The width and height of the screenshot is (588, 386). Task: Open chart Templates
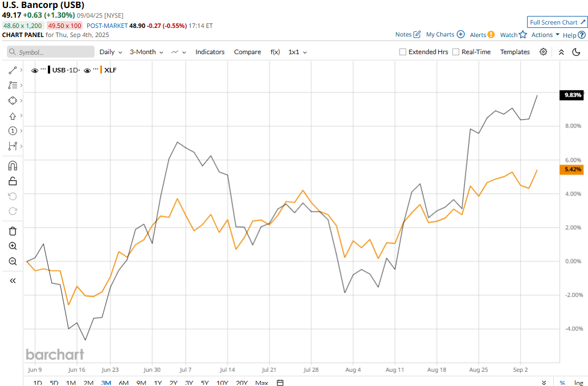[515, 52]
